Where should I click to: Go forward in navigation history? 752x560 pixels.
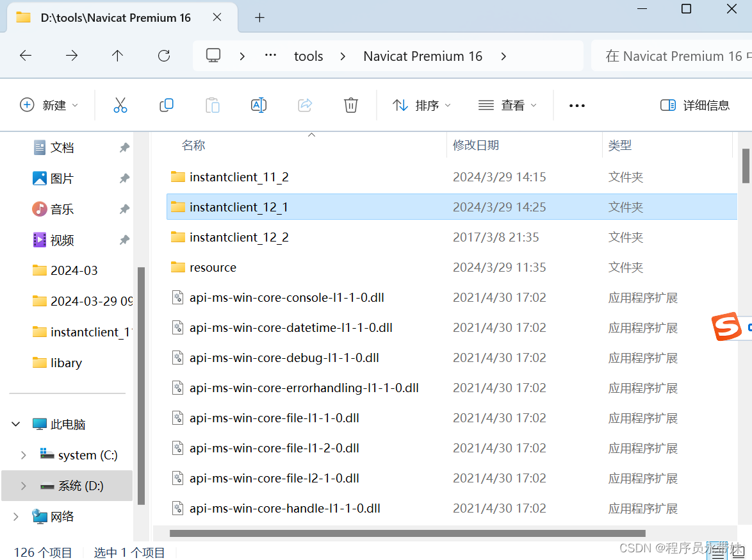[x=72, y=56]
